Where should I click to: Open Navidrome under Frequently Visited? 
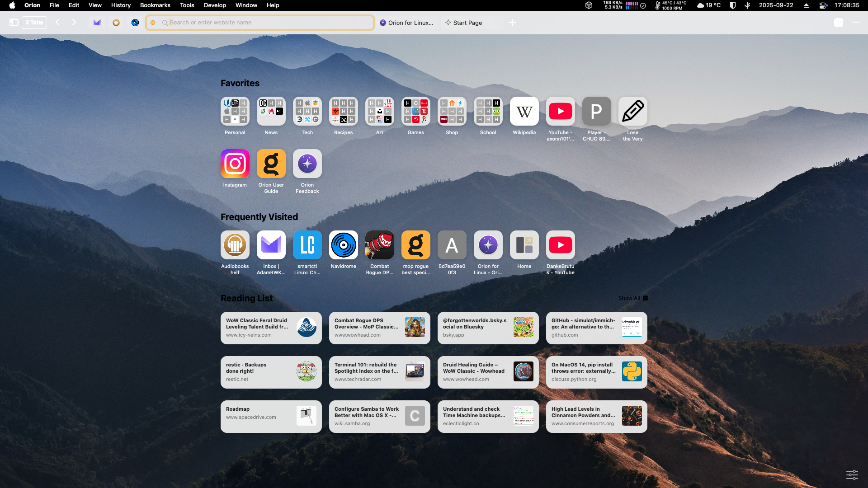(343, 244)
